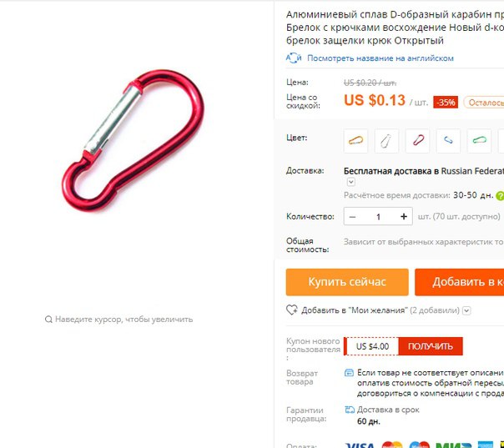
Task: Select the red carabiner color option
Action: (x=417, y=141)
